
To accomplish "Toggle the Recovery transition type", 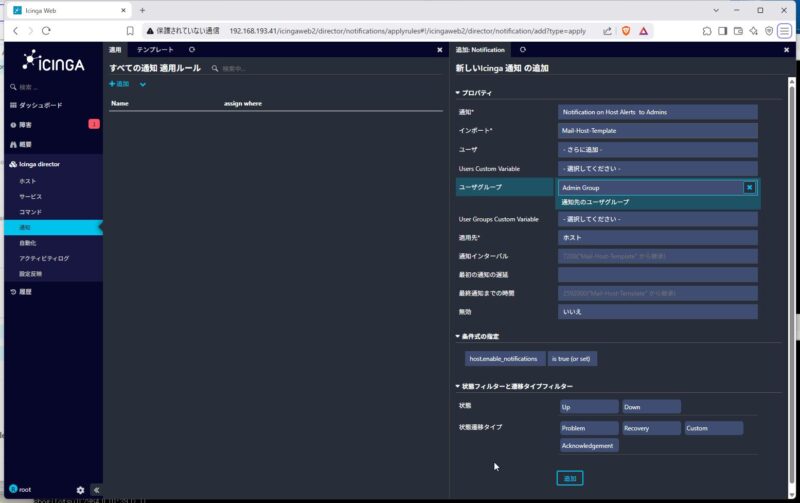I will tap(652, 428).
